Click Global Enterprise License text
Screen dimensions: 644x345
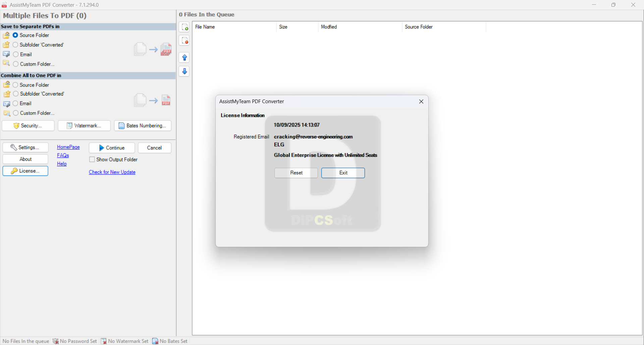click(x=325, y=155)
